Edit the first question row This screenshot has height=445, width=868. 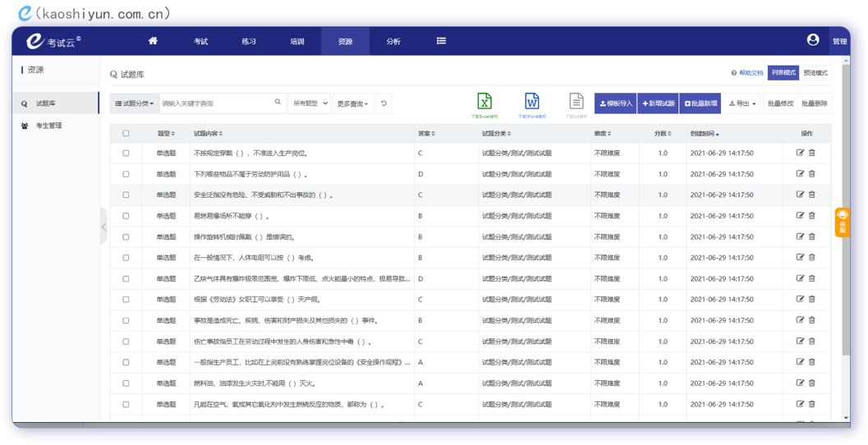800,153
